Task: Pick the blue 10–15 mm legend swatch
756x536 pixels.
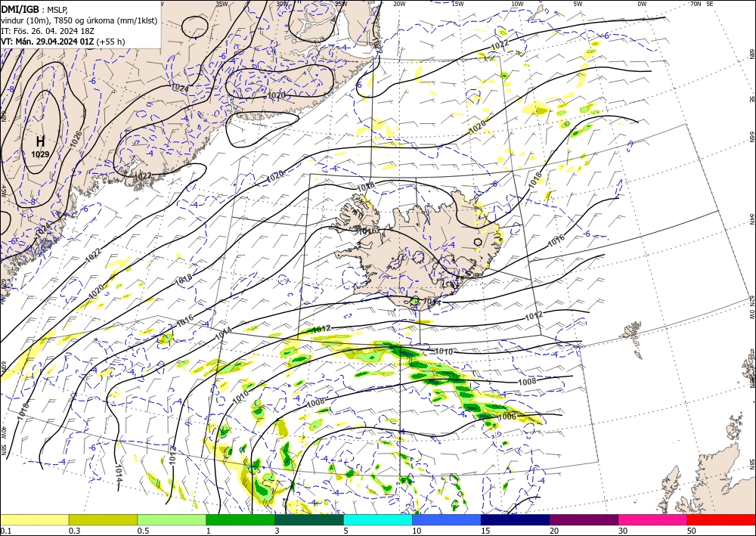Action: 447,520
